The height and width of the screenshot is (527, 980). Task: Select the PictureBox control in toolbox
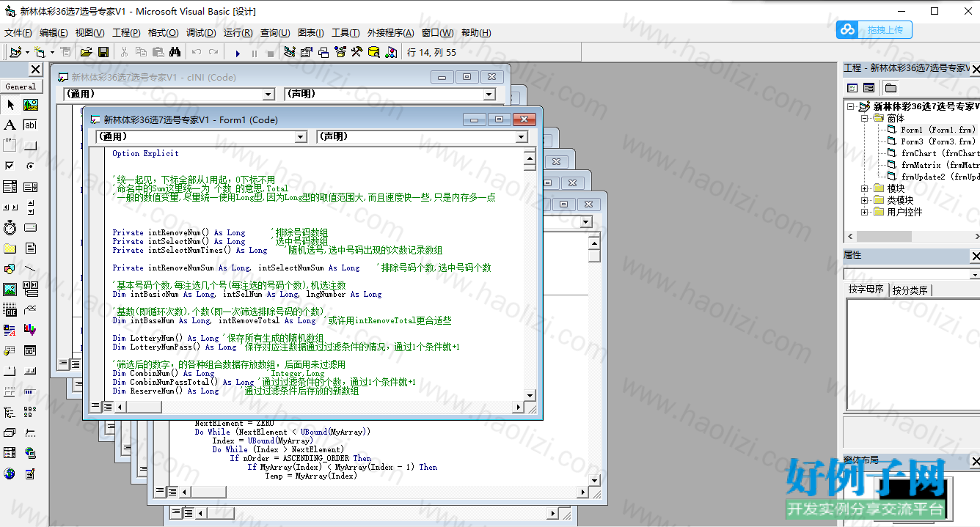tap(30, 105)
